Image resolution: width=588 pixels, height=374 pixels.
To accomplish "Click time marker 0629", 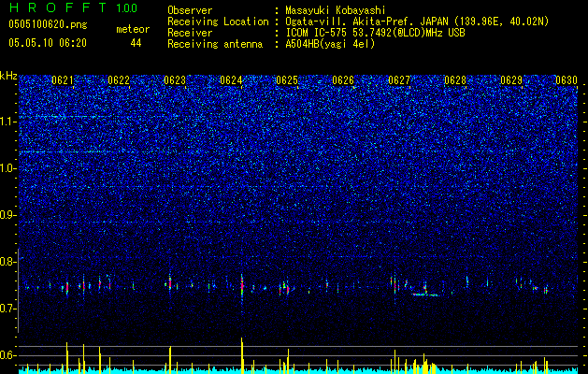I will point(511,80).
